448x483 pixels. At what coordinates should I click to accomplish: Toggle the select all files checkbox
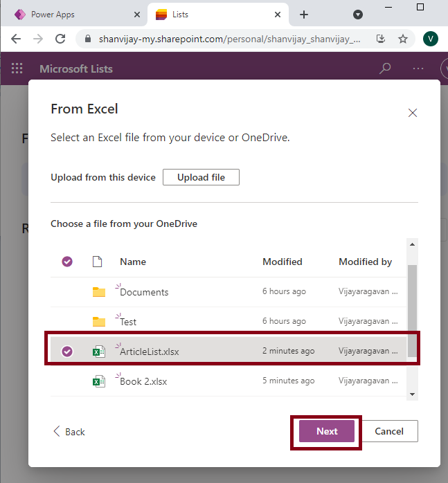(67, 262)
